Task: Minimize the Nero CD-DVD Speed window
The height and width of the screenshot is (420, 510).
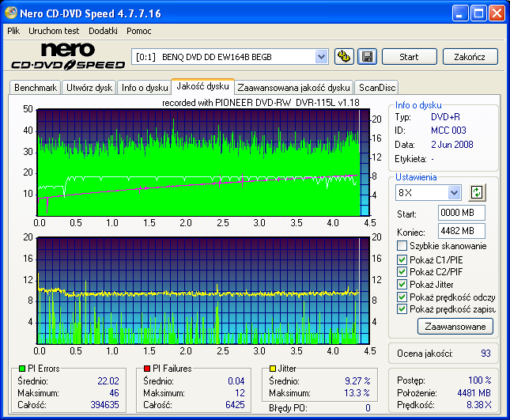Action: (460, 13)
